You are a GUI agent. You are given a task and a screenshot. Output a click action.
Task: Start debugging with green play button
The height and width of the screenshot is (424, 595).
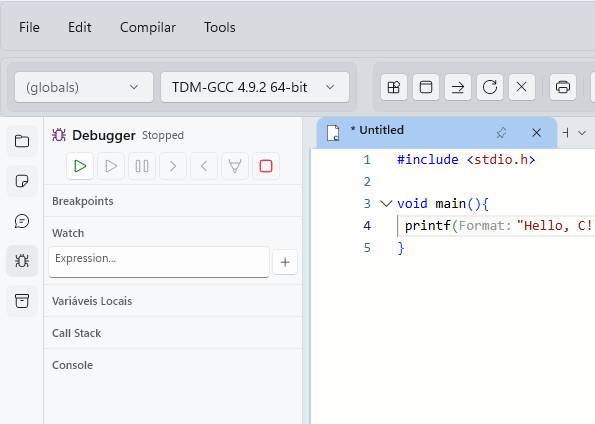click(80, 166)
